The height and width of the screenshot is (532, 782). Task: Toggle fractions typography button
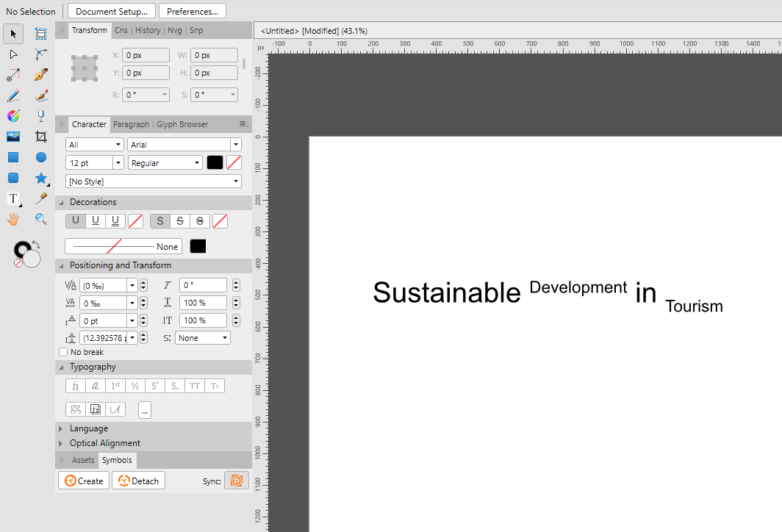pyautogui.click(x=135, y=386)
